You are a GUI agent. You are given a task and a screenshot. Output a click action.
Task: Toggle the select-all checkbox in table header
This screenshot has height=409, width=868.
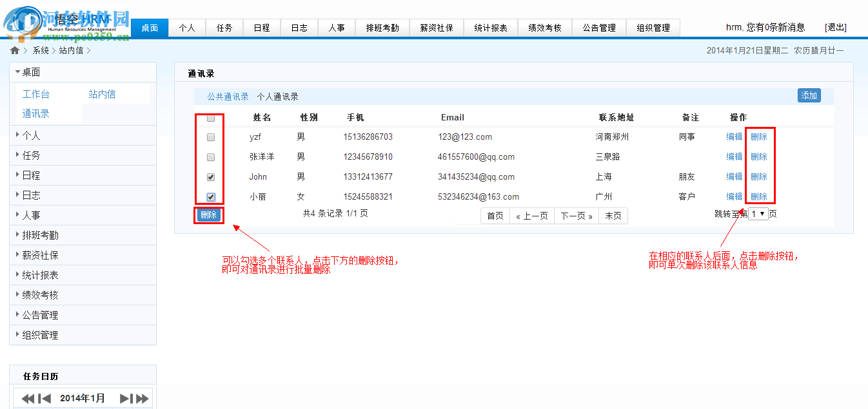pyautogui.click(x=209, y=118)
